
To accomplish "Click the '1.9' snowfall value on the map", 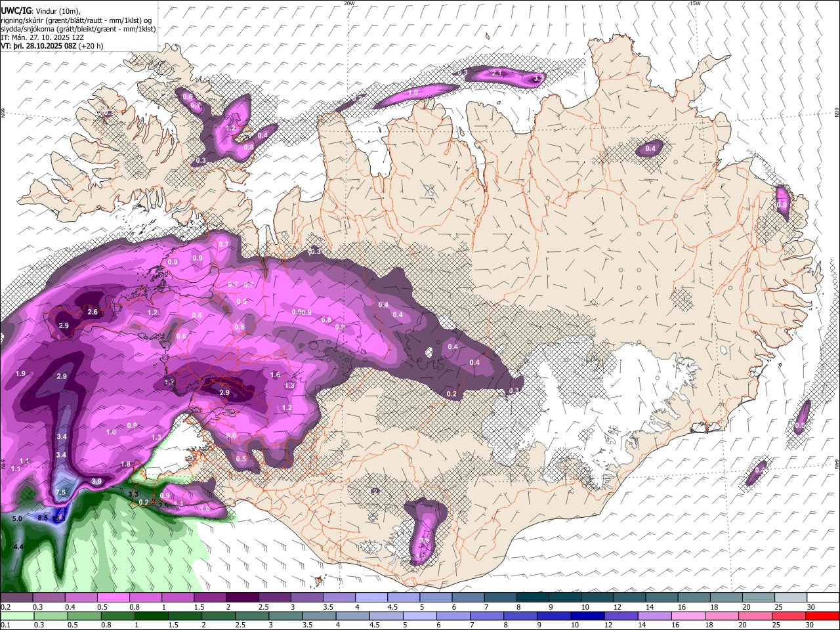I will 20,373.
